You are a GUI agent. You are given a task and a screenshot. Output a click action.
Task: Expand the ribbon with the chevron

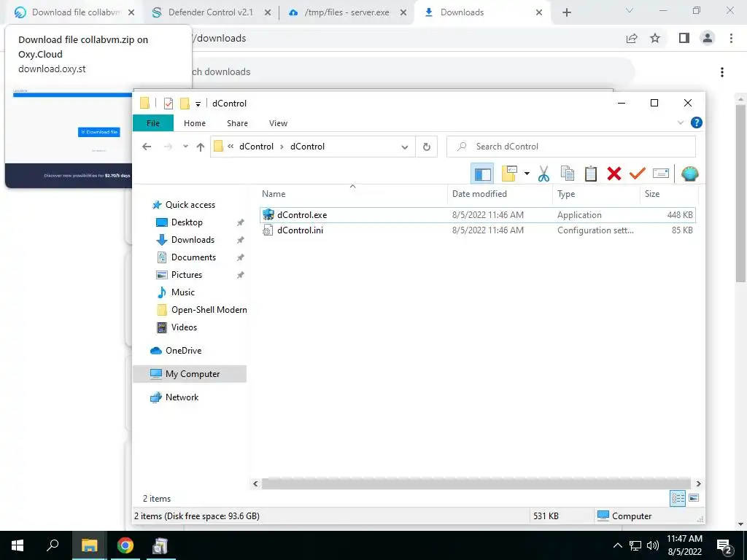click(x=681, y=122)
